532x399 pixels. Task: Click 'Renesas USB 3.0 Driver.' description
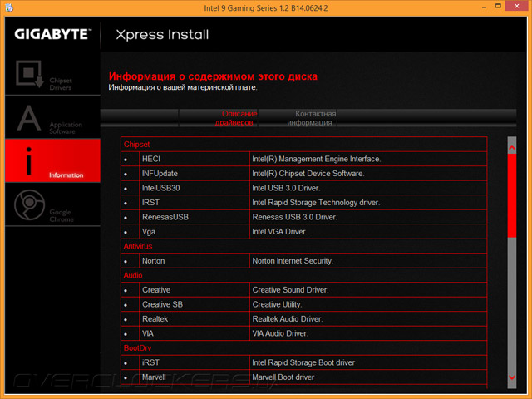(x=294, y=218)
